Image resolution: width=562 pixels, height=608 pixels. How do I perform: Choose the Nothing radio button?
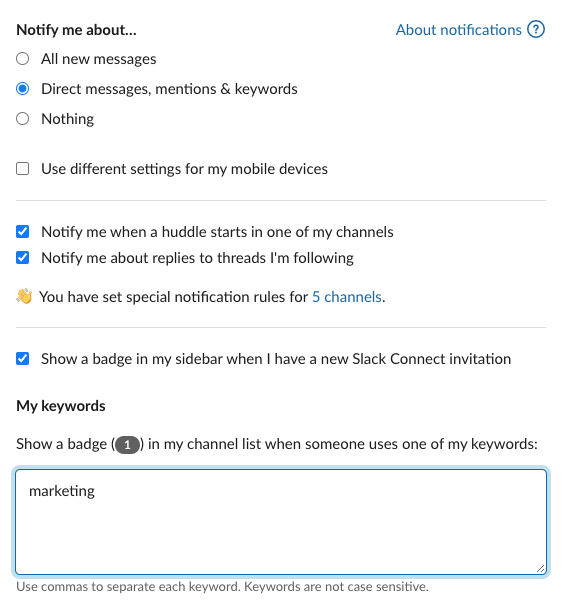pyautogui.click(x=22, y=119)
